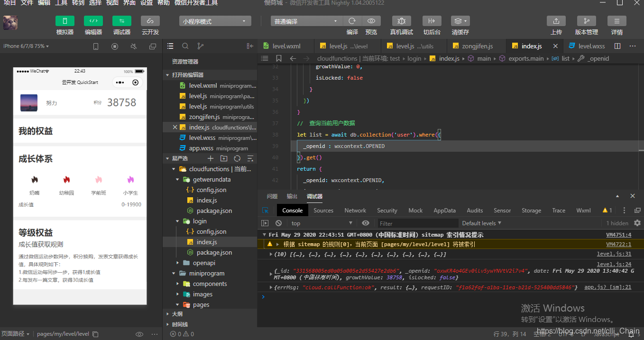
Task: Open the Default levels dropdown
Action: (x=481, y=223)
